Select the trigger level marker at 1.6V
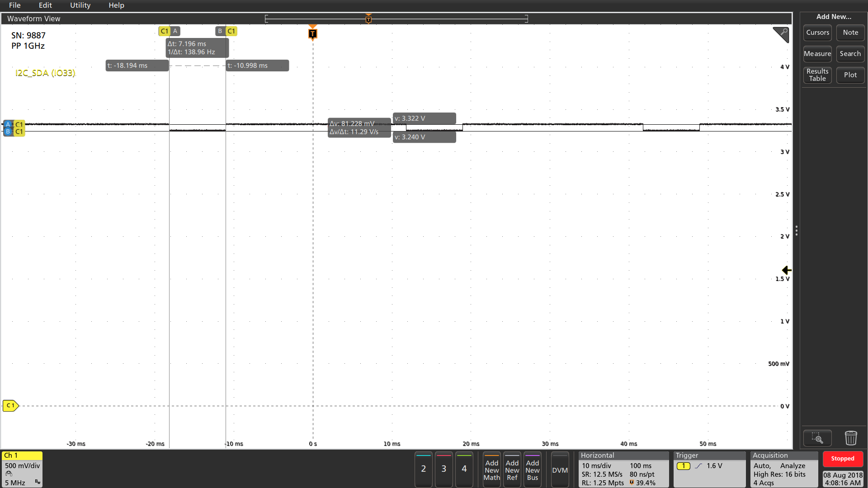 (x=786, y=271)
